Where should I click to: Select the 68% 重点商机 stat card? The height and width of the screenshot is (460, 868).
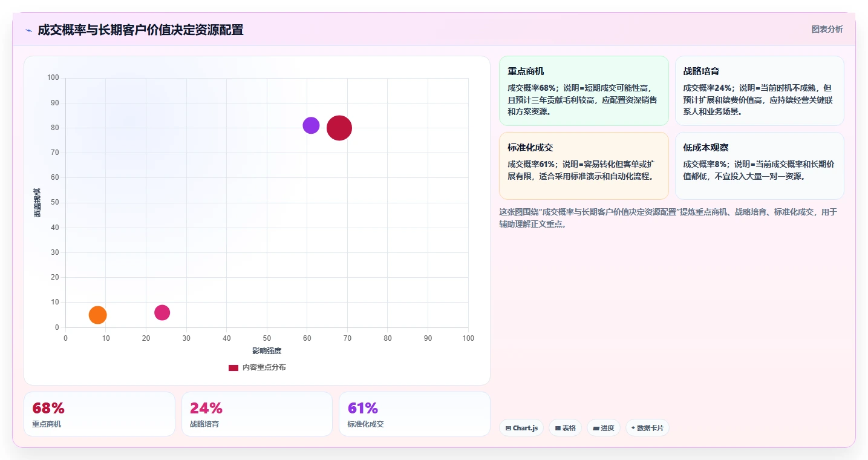(99, 414)
